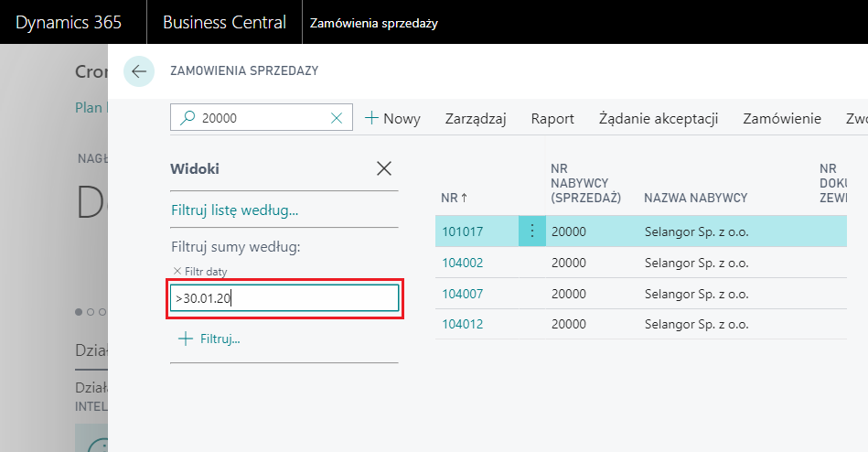Open sales order 104012
868x452 pixels.
click(462, 324)
